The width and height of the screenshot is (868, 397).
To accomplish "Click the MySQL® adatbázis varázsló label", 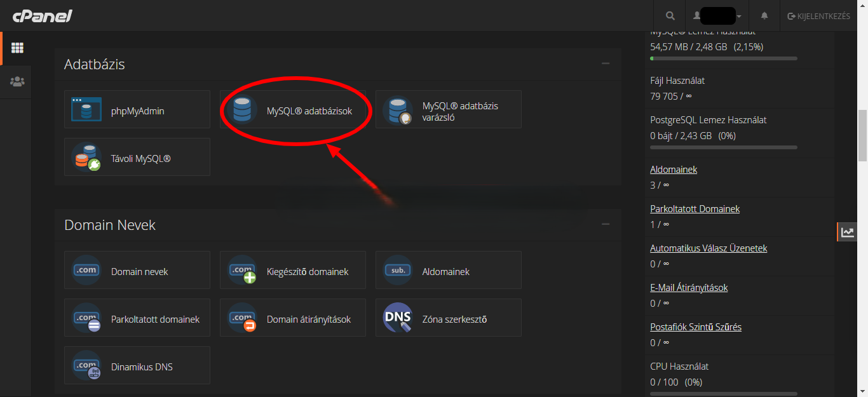I will coord(461,112).
